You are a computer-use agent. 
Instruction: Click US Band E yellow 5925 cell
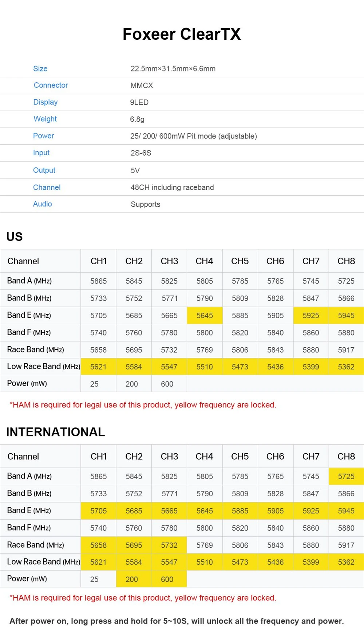point(311,316)
